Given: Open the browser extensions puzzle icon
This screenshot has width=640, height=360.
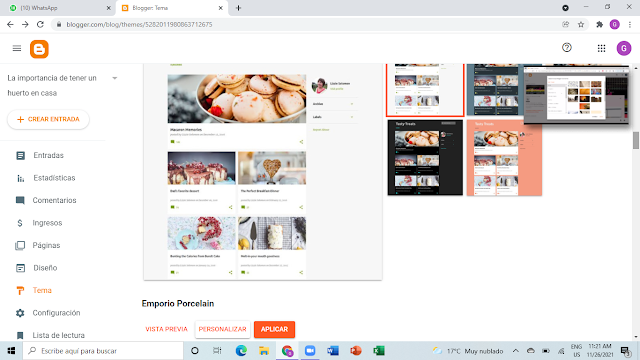Looking at the screenshot, I should point(599,24).
